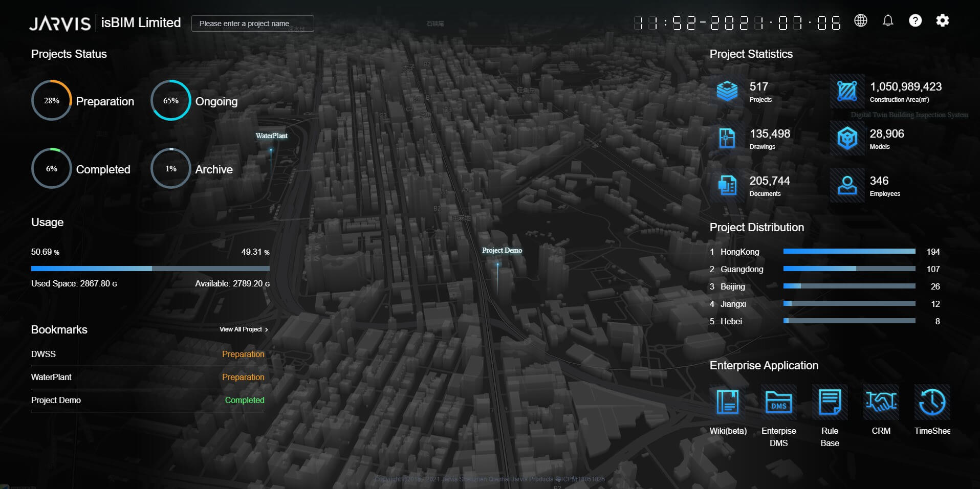Click the HongKong distribution bar
Viewport: 980px width, 489px height.
point(849,252)
